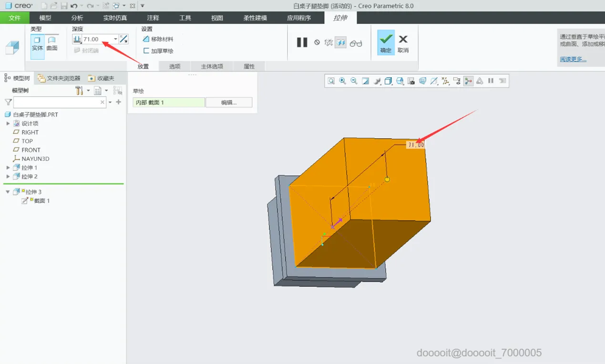Switch to the 视图 ribbon tab
Screen dimensions: 605x364
click(217, 18)
